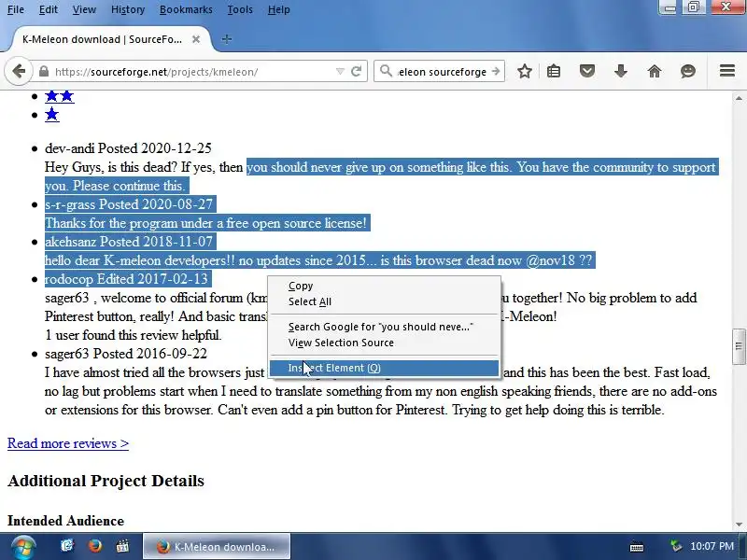The image size is (747, 560).
Task: Choose Select All in context menu
Action: (385, 301)
